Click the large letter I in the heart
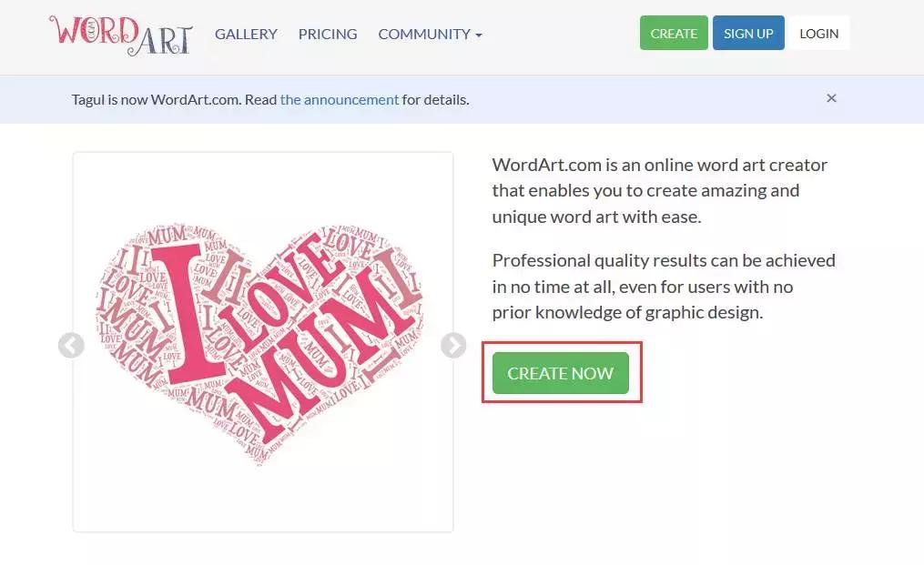Screen dimensions: 924x565 pos(183,314)
